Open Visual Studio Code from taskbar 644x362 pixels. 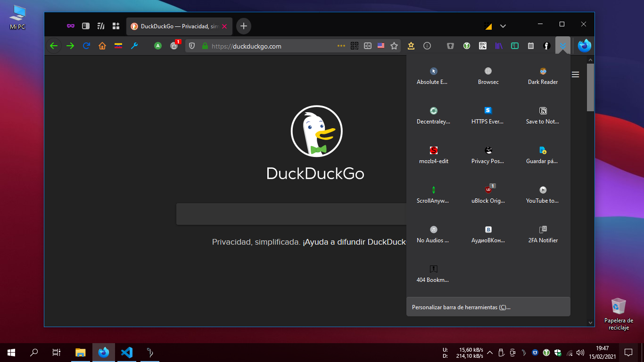point(126,352)
